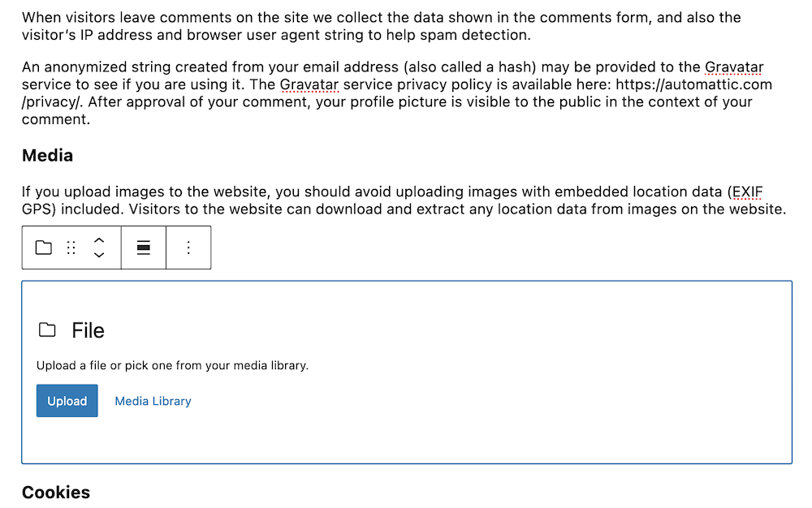Click the word "GPS" in the Media paragraph
This screenshot has width=812, height=508.
coord(37,209)
